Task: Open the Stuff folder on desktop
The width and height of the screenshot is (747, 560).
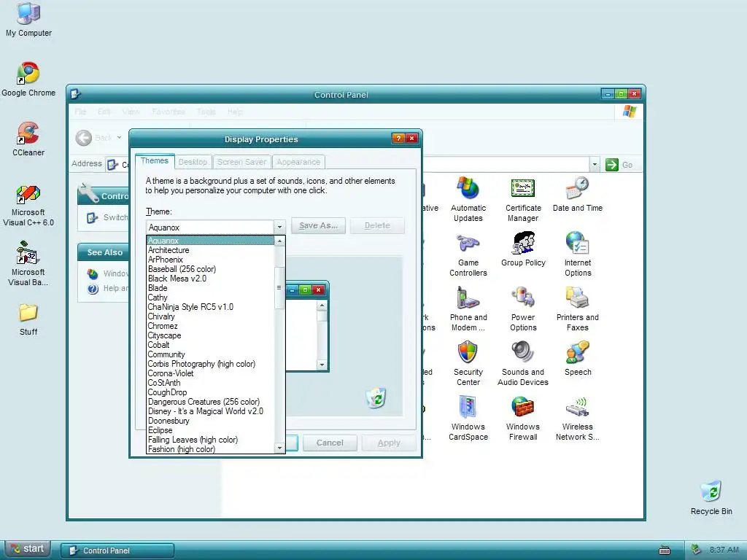Action: tap(28, 319)
